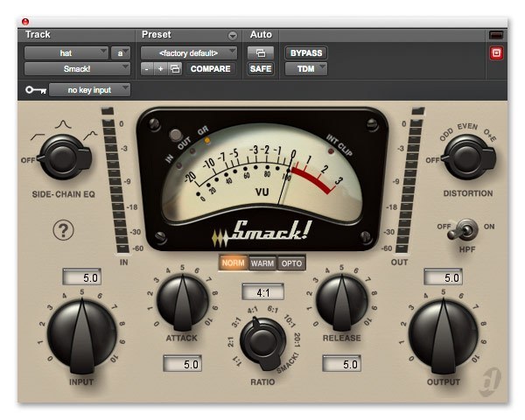The height and width of the screenshot is (420, 525).
Task: Click the question mark help icon
Action: pos(65,230)
